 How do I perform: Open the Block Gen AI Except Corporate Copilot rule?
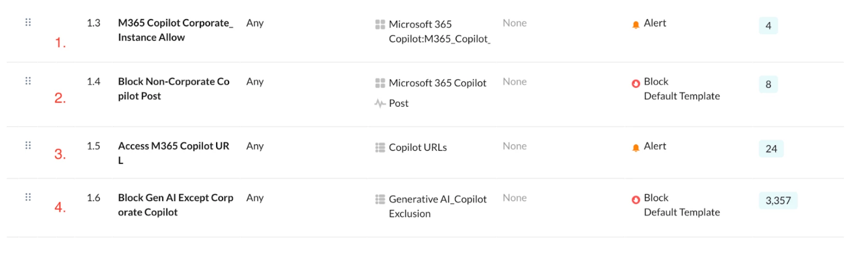click(176, 205)
